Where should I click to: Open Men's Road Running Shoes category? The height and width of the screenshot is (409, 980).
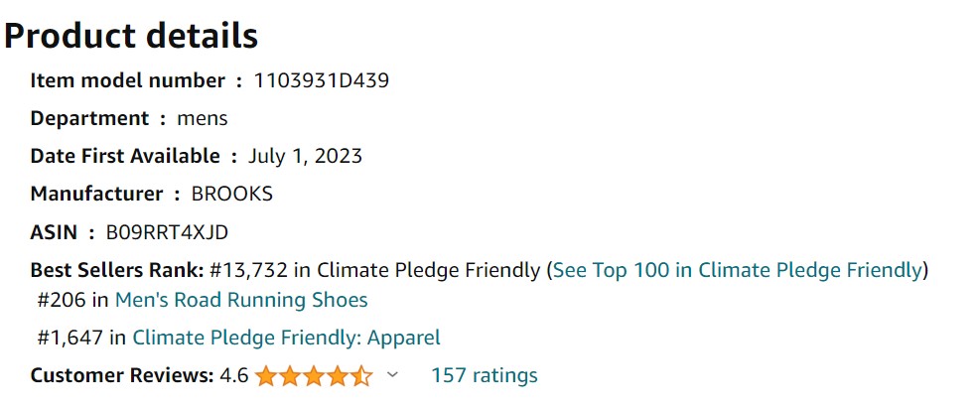[x=241, y=301]
